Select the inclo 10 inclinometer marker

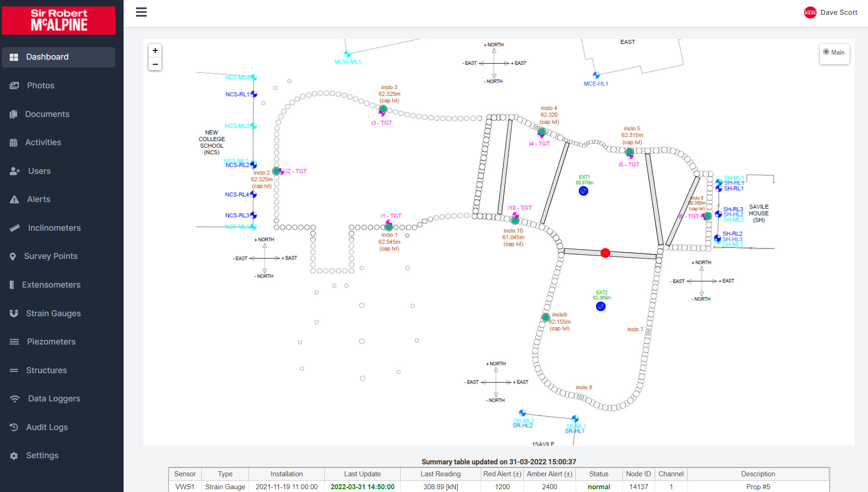515,221
